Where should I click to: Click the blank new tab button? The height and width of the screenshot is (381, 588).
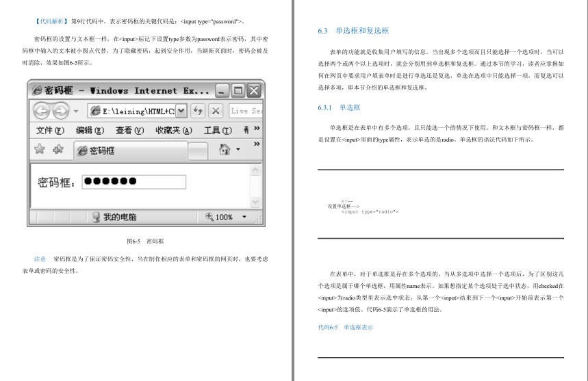pyautogui.click(x=198, y=151)
